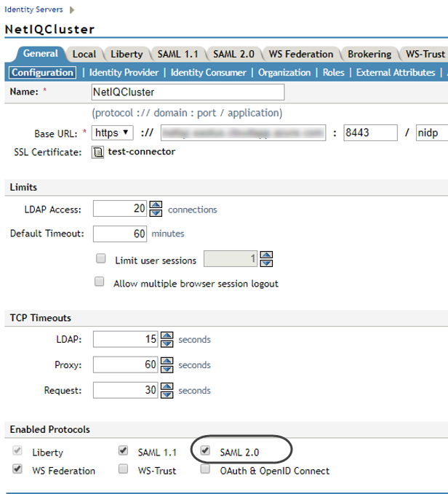Open the Identity Provider sub-tab
The width and height of the screenshot is (448, 494).
(124, 73)
